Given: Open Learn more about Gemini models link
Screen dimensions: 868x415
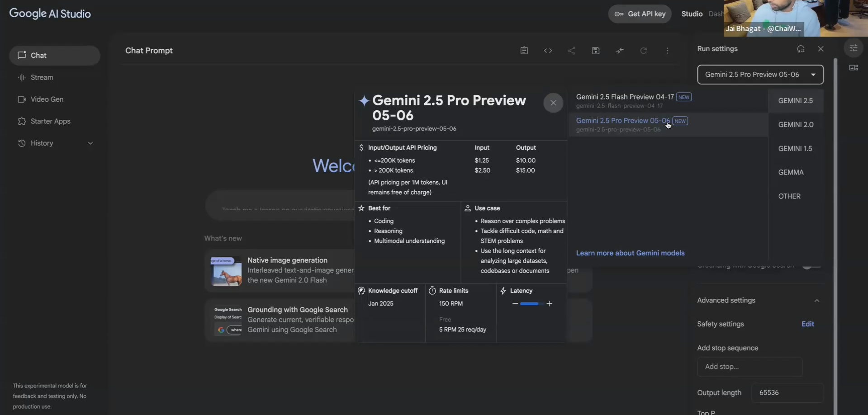Looking at the screenshot, I should tap(630, 253).
